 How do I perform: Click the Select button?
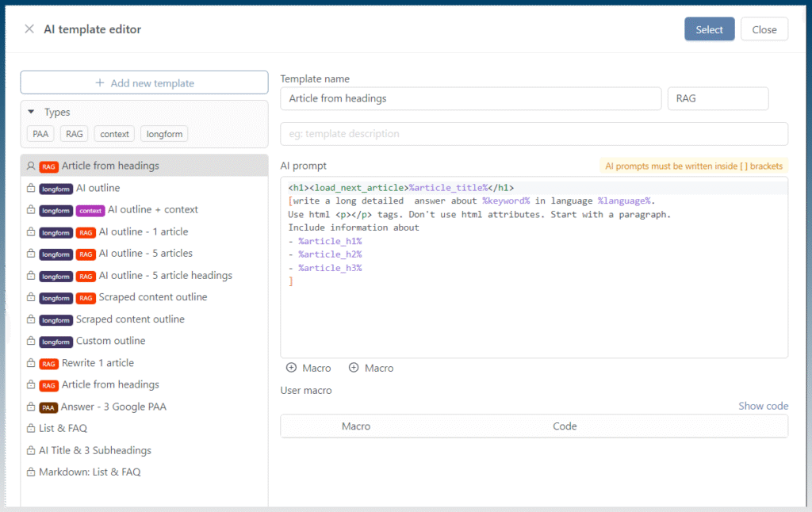710,29
